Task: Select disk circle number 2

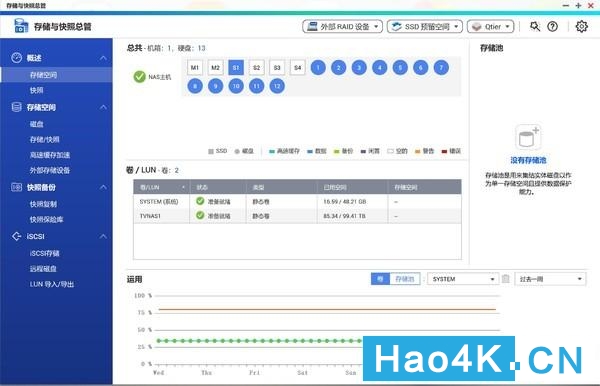Action: click(x=339, y=68)
